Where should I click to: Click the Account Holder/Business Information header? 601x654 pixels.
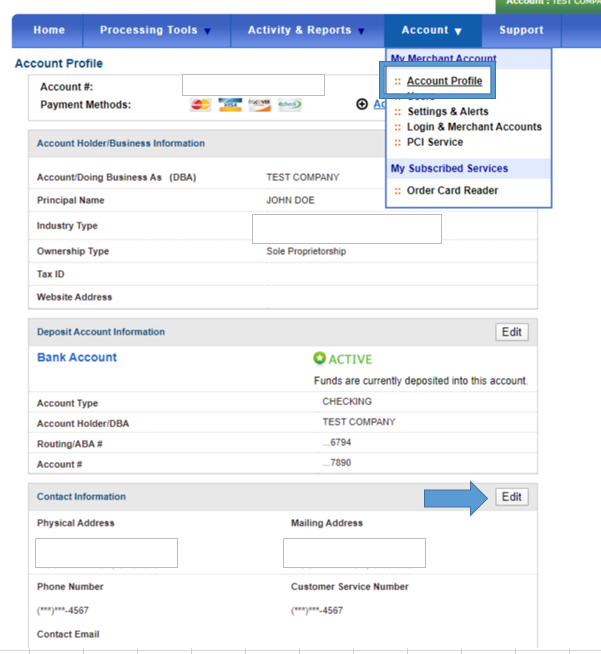(x=121, y=143)
